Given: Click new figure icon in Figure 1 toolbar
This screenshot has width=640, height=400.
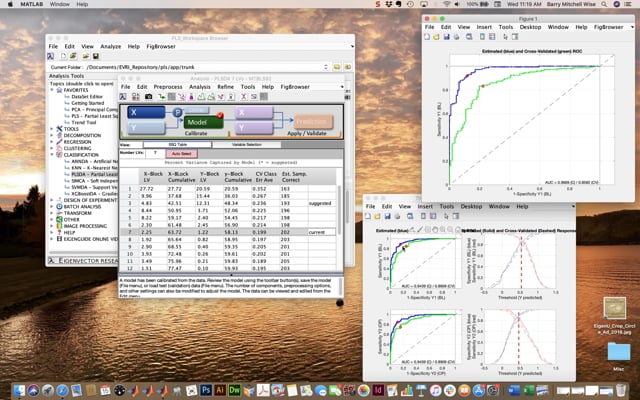Looking at the screenshot, I should coord(427,37).
